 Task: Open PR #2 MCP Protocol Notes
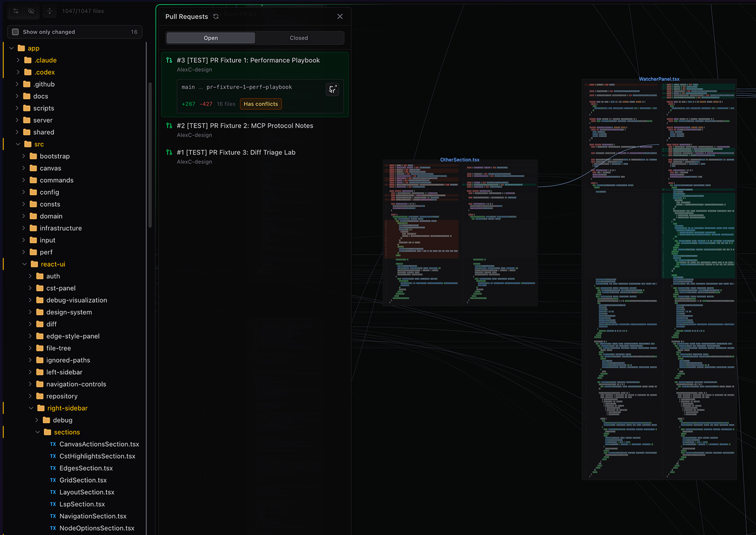(x=255, y=130)
